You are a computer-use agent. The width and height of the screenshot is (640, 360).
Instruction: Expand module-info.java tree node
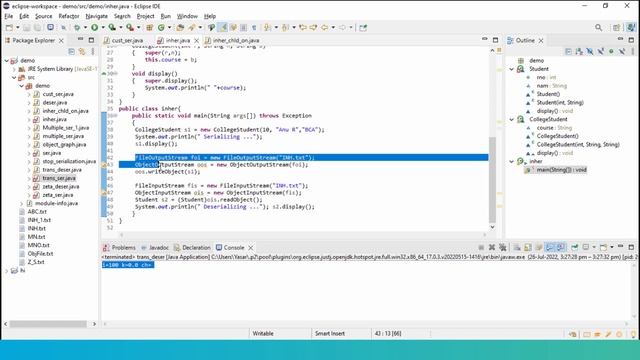point(22,203)
